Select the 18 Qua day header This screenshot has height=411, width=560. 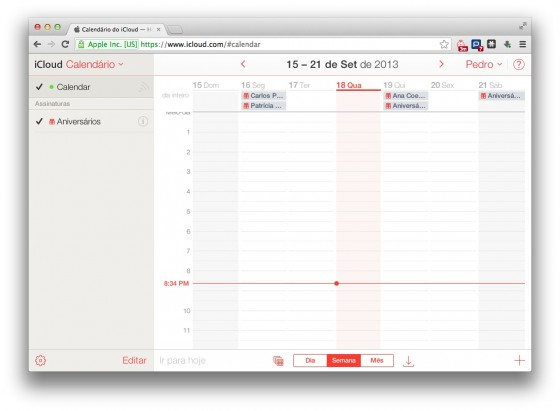(349, 85)
